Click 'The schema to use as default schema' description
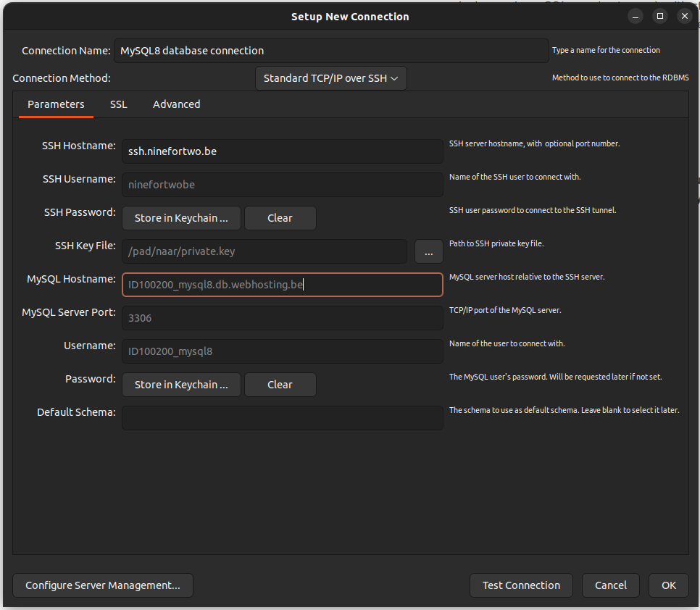700x610 pixels. click(564, 410)
